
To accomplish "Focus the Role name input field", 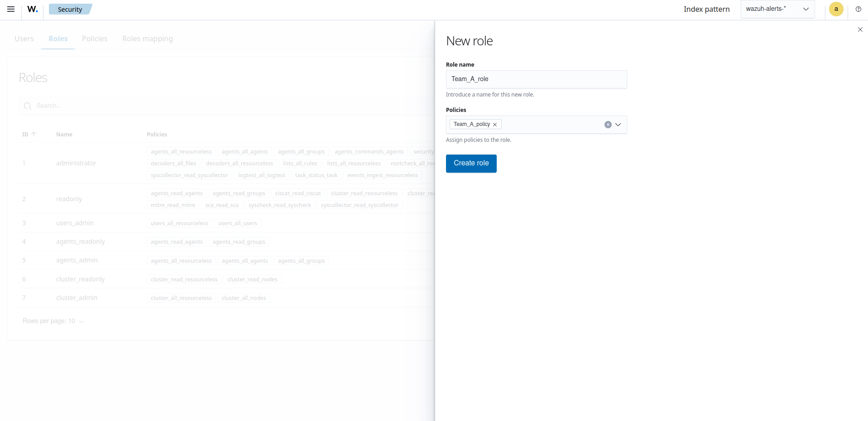I will click(x=536, y=79).
